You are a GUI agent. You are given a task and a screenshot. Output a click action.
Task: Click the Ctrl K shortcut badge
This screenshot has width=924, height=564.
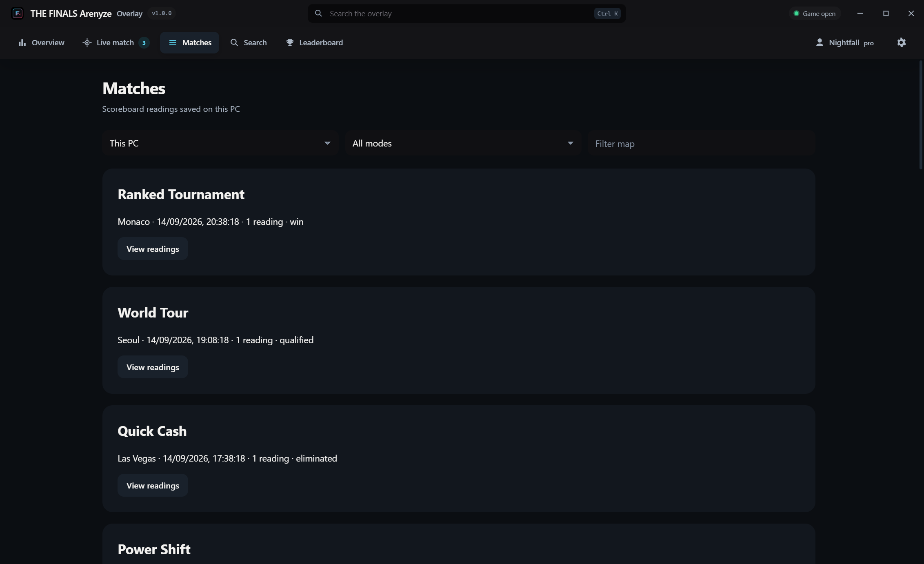pos(607,13)
